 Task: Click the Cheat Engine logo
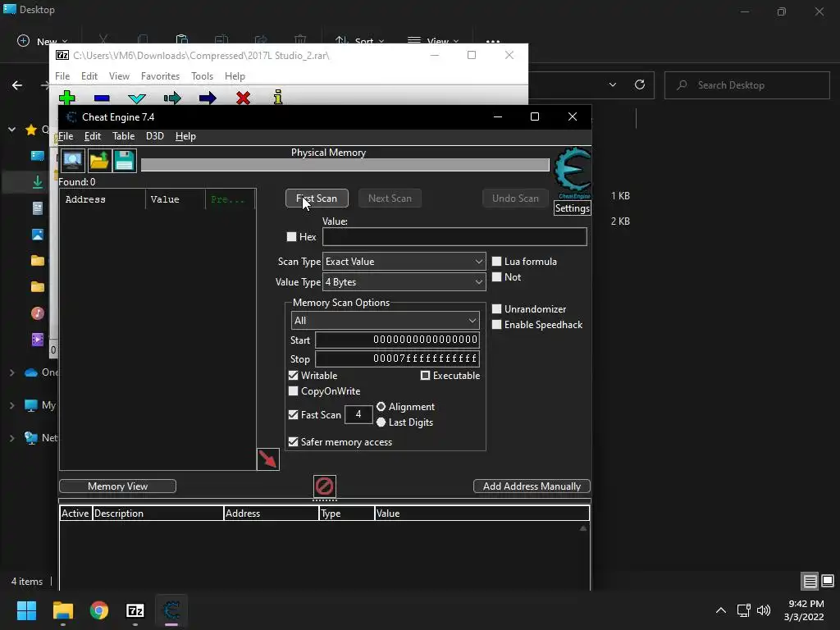[x=573, y=172]
